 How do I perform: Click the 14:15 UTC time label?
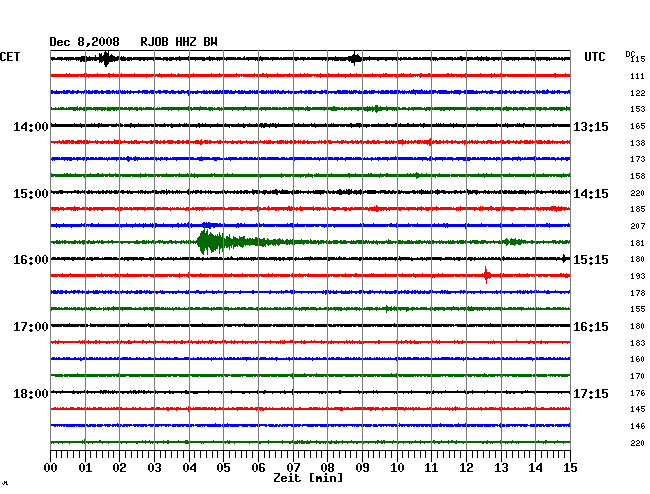(591, 194)
